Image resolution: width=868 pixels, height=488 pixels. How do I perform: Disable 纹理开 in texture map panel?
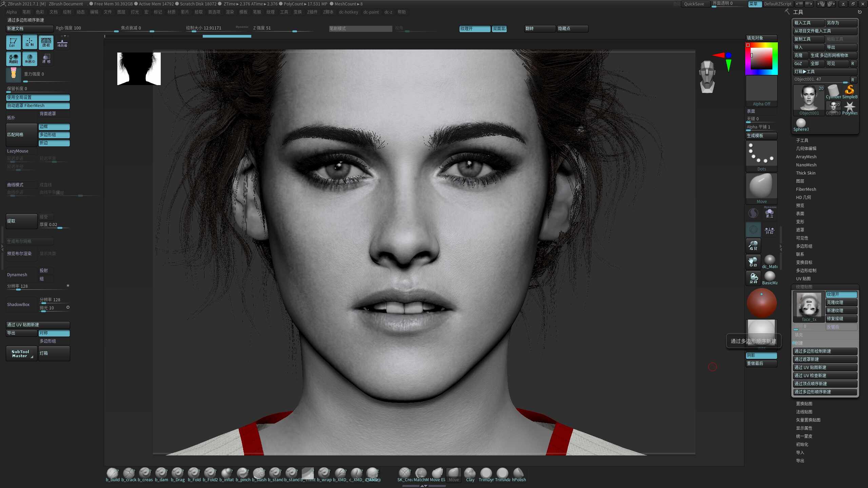point(841,294)
